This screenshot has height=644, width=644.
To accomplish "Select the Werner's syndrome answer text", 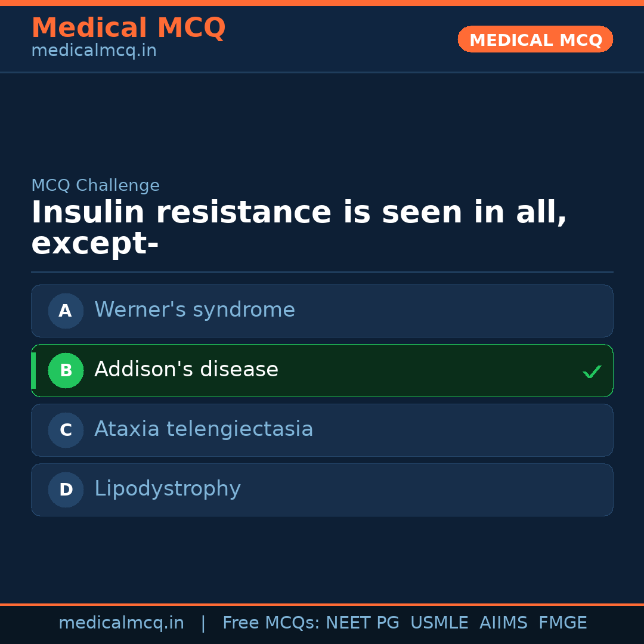I will coord(194,310).
